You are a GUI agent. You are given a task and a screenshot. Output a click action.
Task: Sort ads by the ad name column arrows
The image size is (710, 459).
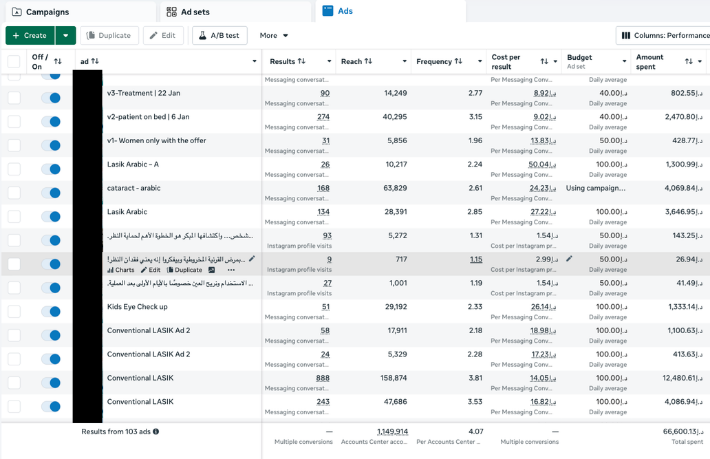[x=95, y=61]
